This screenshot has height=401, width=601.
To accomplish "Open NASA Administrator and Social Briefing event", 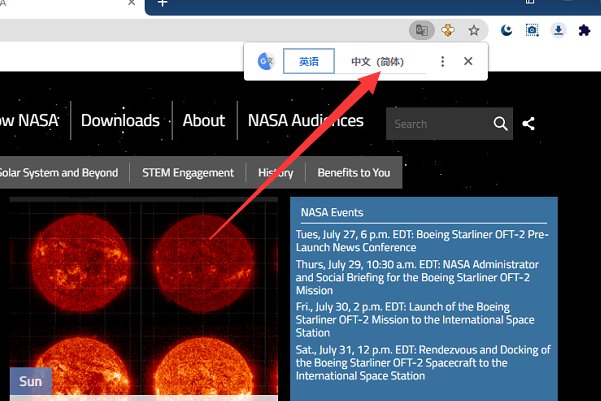I will 417,277.
